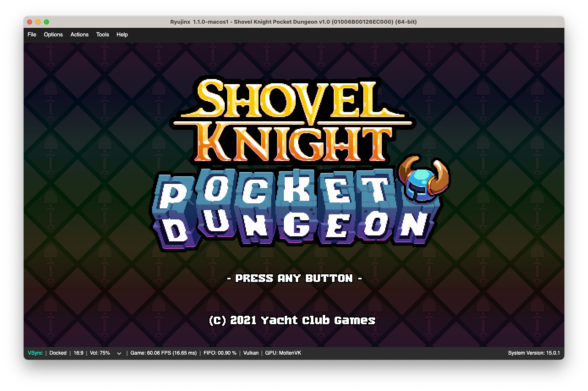The image size is (588, 391).
Task: Click the Ryujinx window title bar
Action: [294, 22]
